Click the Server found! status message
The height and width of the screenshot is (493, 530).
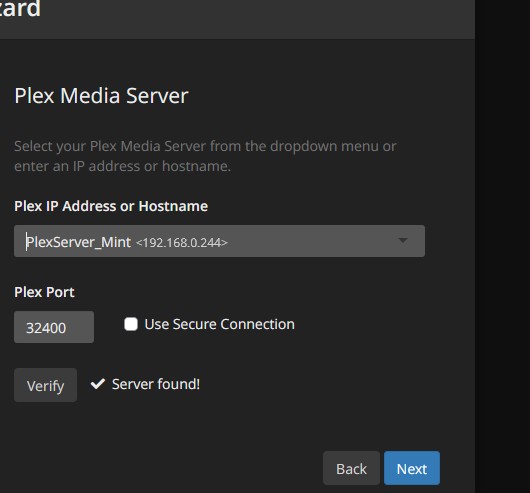(x=156, y=384)
